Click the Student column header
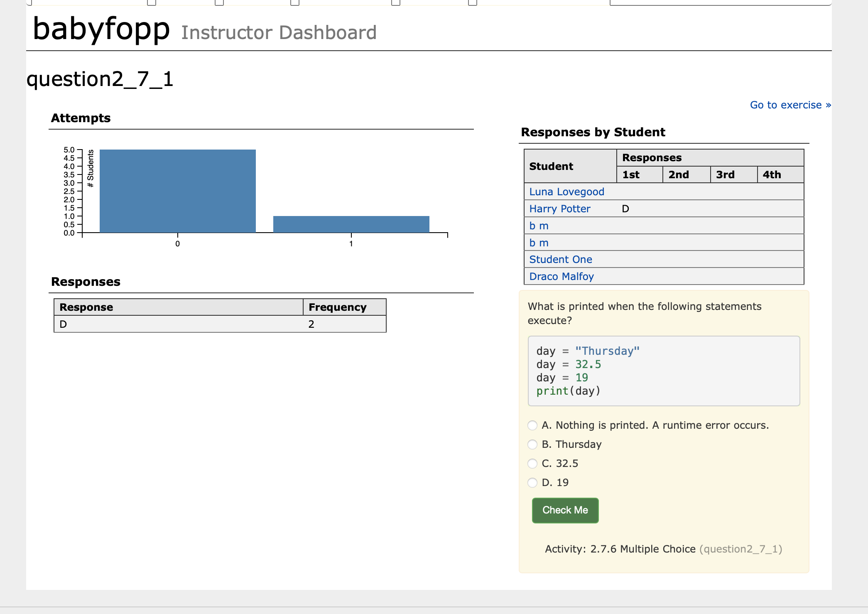Screen dimensions: 868x614 [551, 166]
